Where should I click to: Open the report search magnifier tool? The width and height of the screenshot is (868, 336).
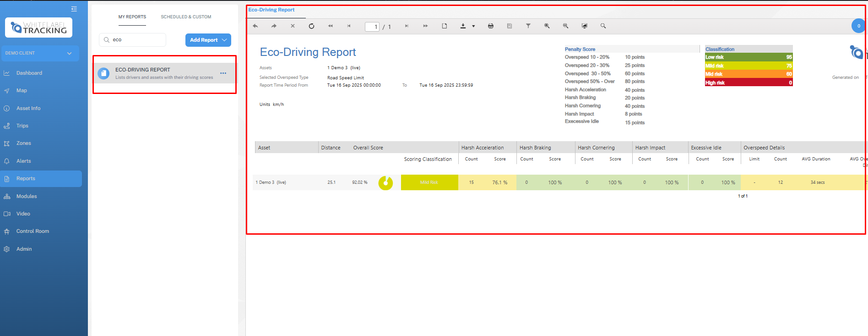pyautogui.click(x=603, y=26)
